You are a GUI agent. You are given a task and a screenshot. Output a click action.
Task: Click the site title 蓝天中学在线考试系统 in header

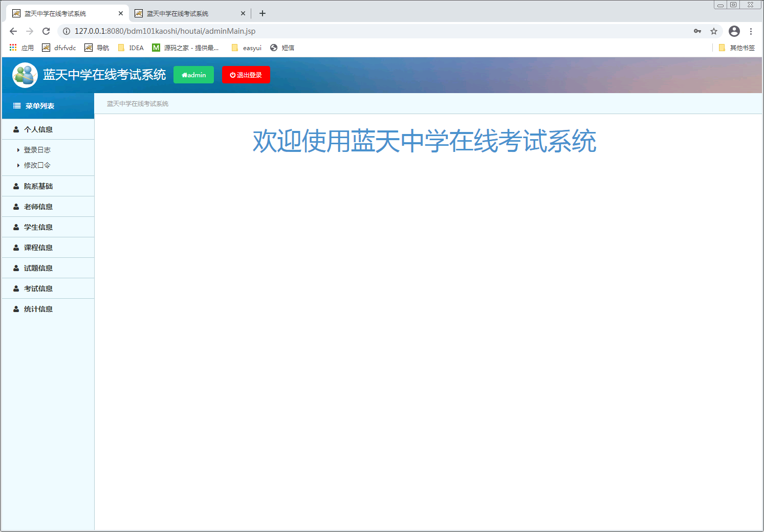(104, 75)
